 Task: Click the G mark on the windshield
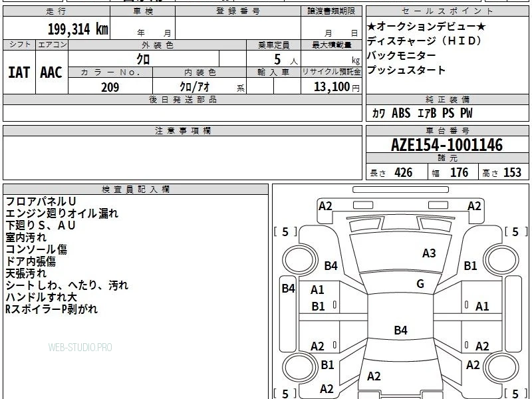click(x=420, y=284)
